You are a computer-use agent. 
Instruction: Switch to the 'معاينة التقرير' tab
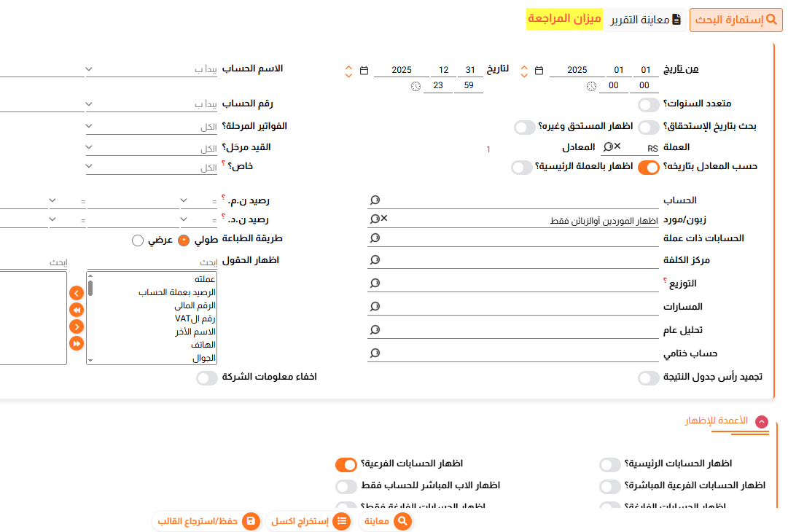click(x=645, y=20)
